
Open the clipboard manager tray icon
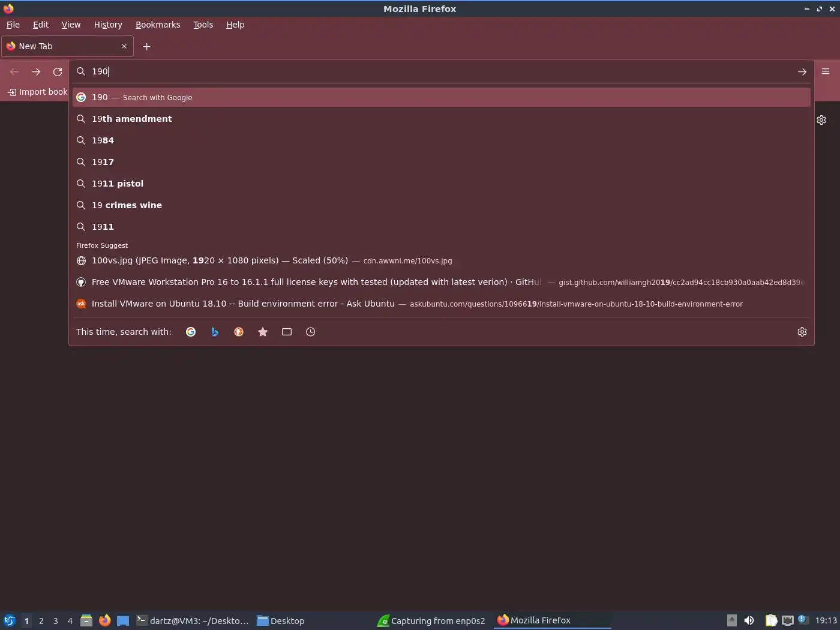point(771,620)
